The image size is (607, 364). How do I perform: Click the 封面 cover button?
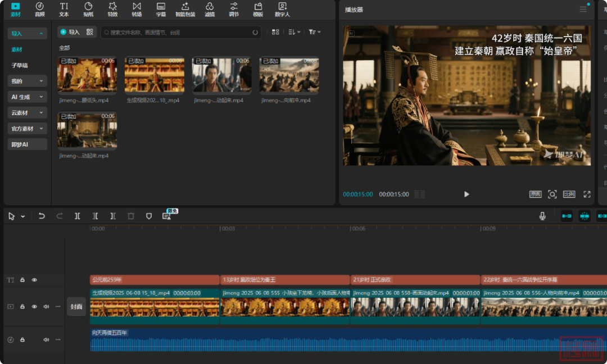(76, 306)
